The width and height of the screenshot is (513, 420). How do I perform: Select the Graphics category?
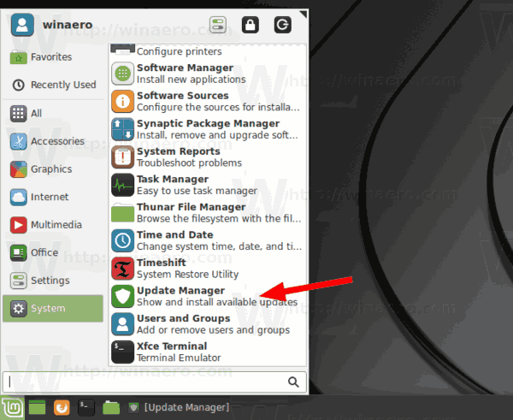[53, 169]
